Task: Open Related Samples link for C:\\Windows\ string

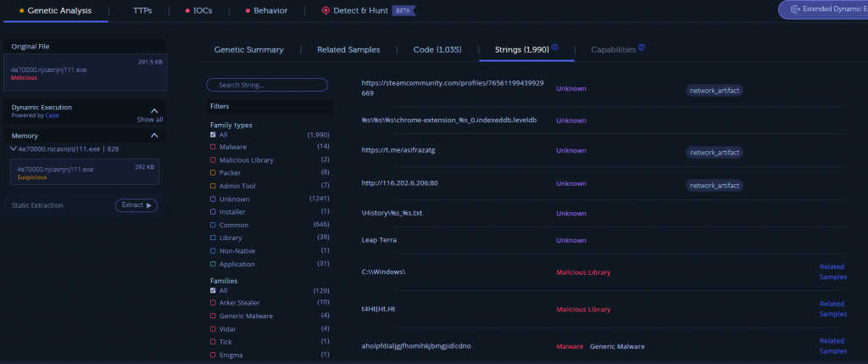Action: click(832, 272)
